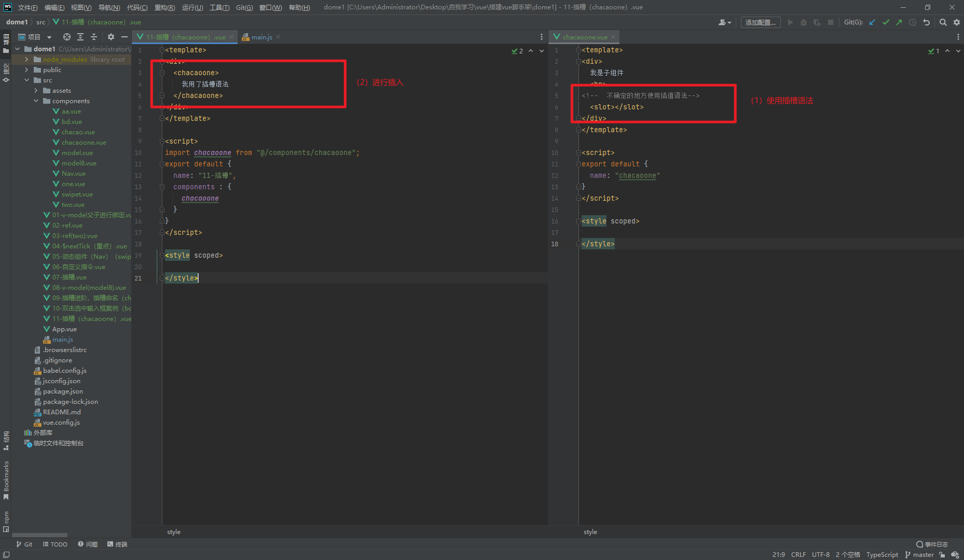Screen dimensions: 964x560
Task: Switch to the main.js editor tab
Action: click(x=261, y=37)
